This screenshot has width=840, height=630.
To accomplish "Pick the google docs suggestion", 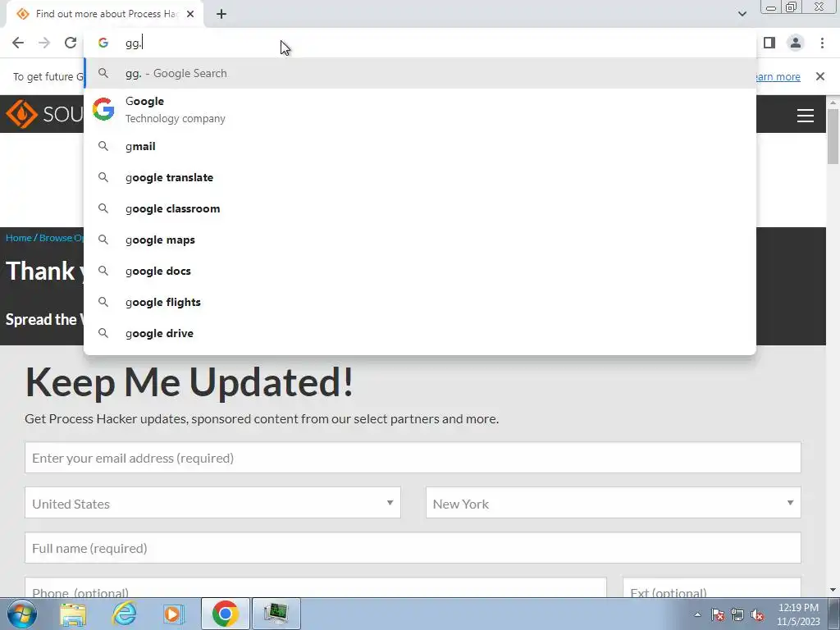I will pyautogui.click(x=420, y=271).
